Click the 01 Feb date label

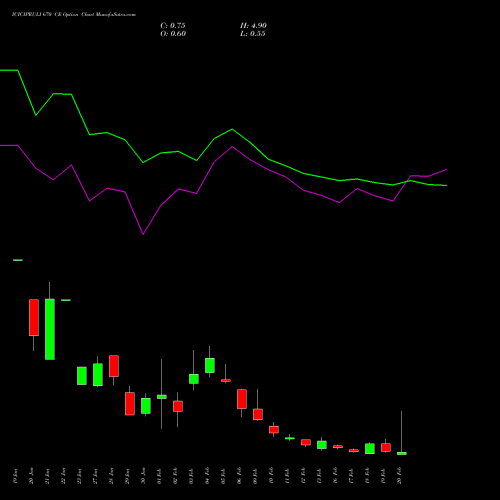159,476
